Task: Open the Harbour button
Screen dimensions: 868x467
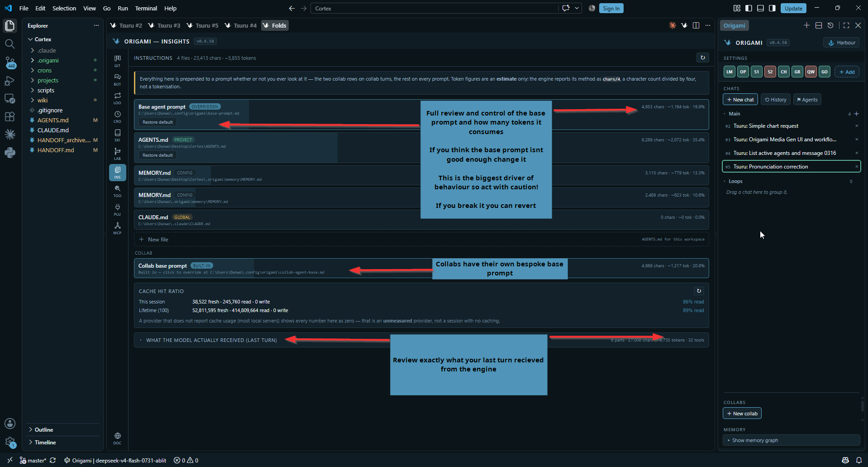Action: (841, 43)
